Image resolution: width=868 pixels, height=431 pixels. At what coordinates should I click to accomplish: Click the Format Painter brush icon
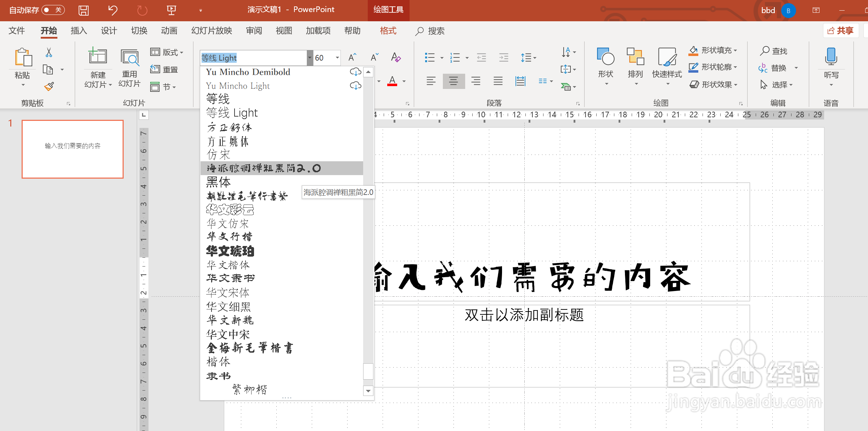(49, 86)
